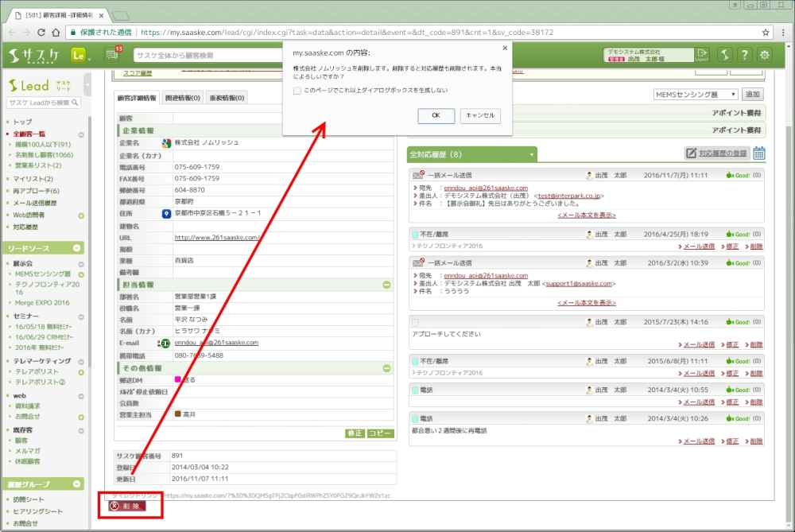Viewport: 795px width, 532px height.
Task: Collapse the 担当情報 section with minus toggle
Action: tap(386, 285)
